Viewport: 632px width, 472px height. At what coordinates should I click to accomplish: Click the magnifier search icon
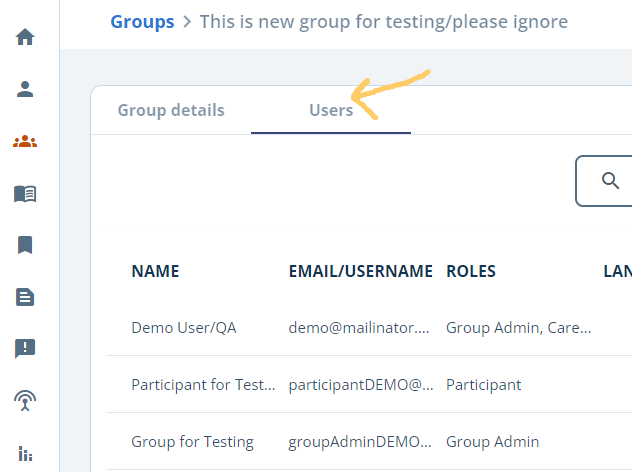point(609,180)
